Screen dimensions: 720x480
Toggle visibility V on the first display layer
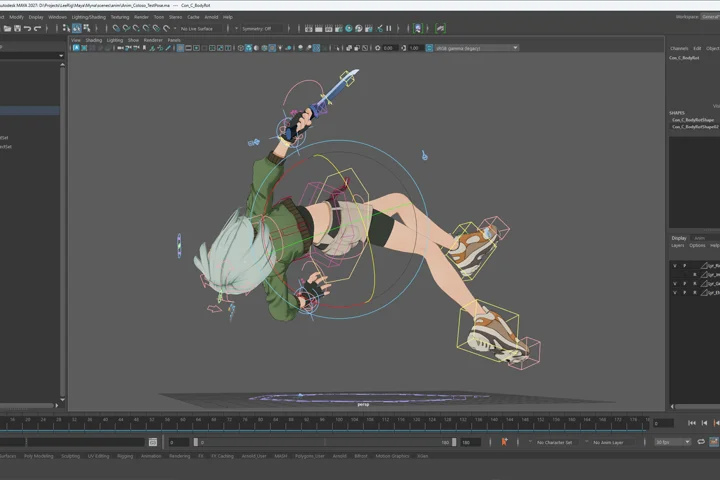point(675,265)
